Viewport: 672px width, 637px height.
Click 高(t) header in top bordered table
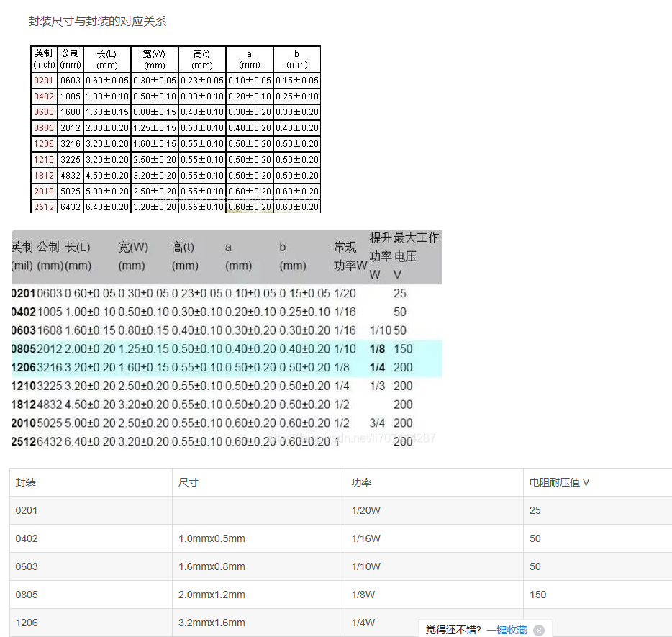point(202,59)
